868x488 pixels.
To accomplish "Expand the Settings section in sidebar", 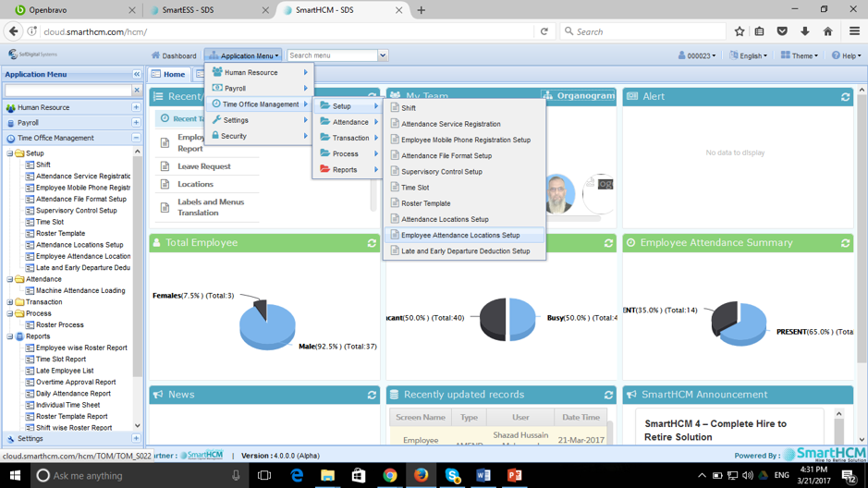I will tap(136, 438).
